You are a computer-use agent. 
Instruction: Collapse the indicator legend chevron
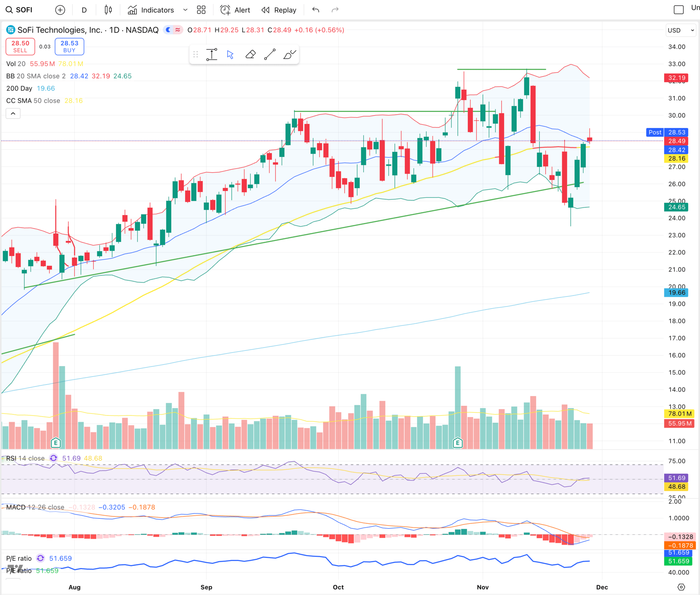13,114
